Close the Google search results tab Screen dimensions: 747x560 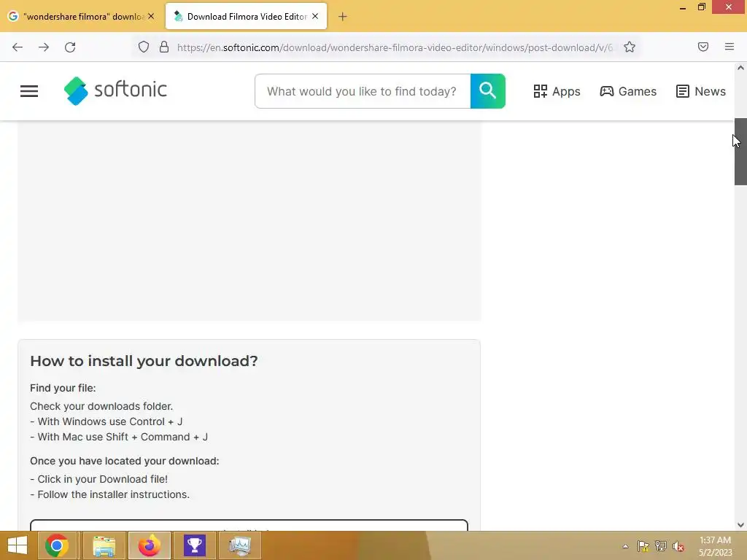pyautogui.click(x=151, y=16)
